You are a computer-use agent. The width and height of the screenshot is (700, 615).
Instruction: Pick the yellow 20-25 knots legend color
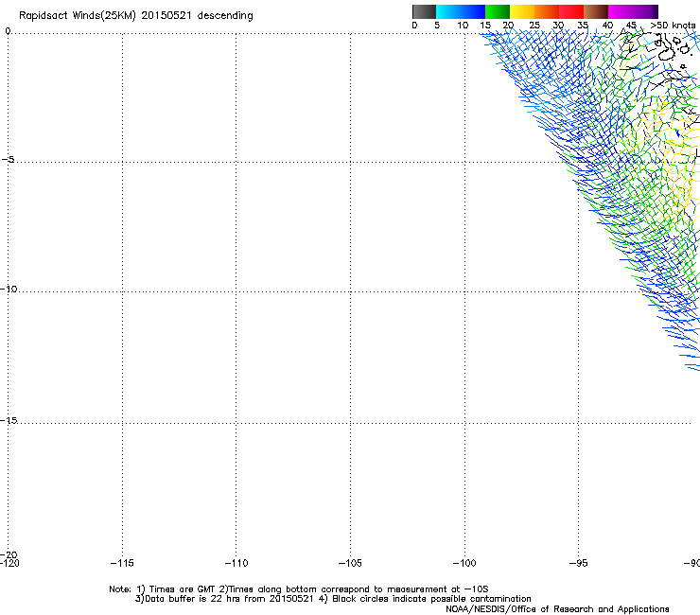click(x=522, y=11)
